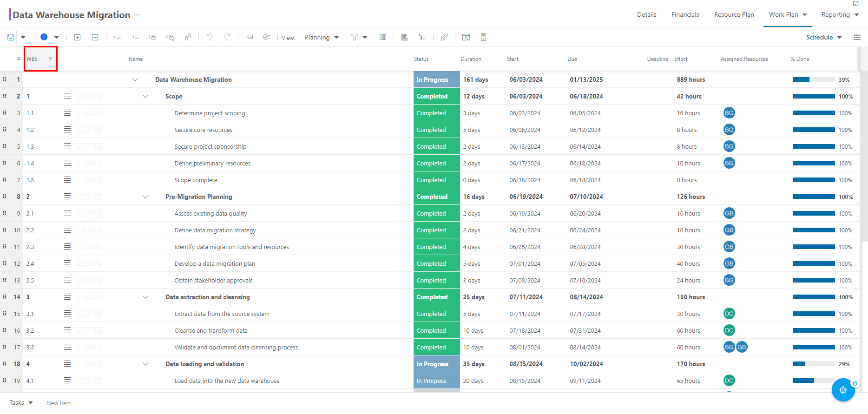Switch to the Financials tab

685,15
